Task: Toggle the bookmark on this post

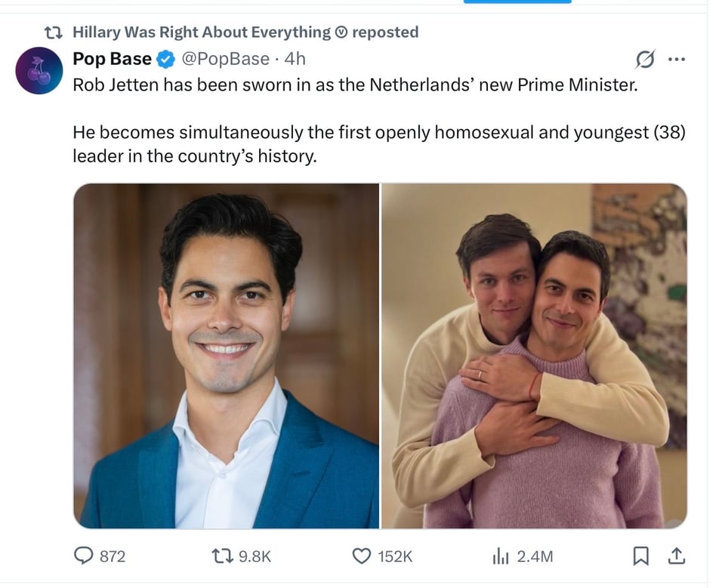Action: (x=642, y=556)
